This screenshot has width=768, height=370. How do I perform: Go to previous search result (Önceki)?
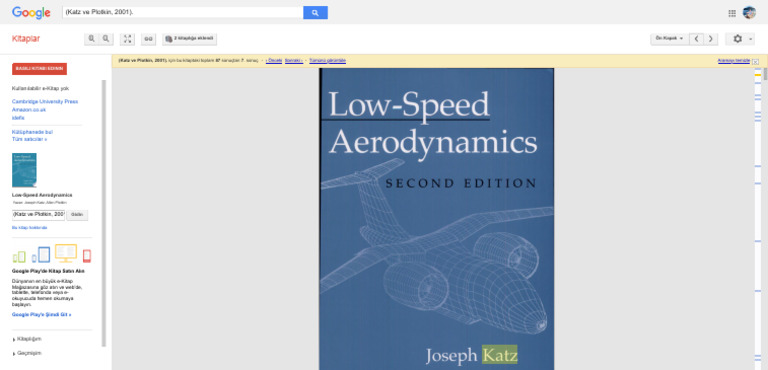pyautogui.click(x=274, y=61)
